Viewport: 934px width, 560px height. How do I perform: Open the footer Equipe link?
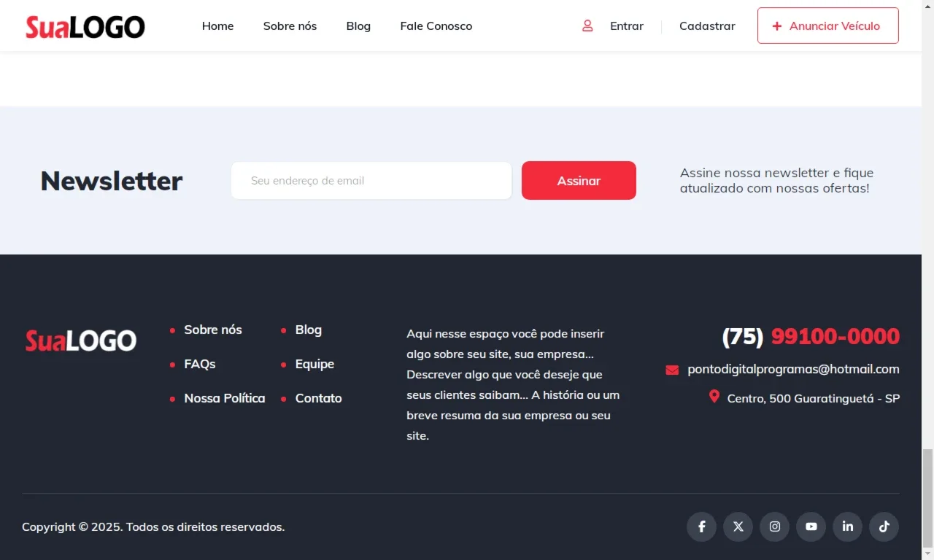click(x=314, y=364)
